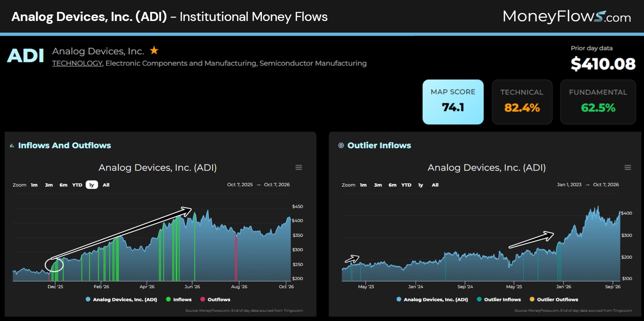Click the Analog Devices, Inc. (ADI) title of the right chart
This screenshot has width=644, height=321.
[x=487, y=167]
